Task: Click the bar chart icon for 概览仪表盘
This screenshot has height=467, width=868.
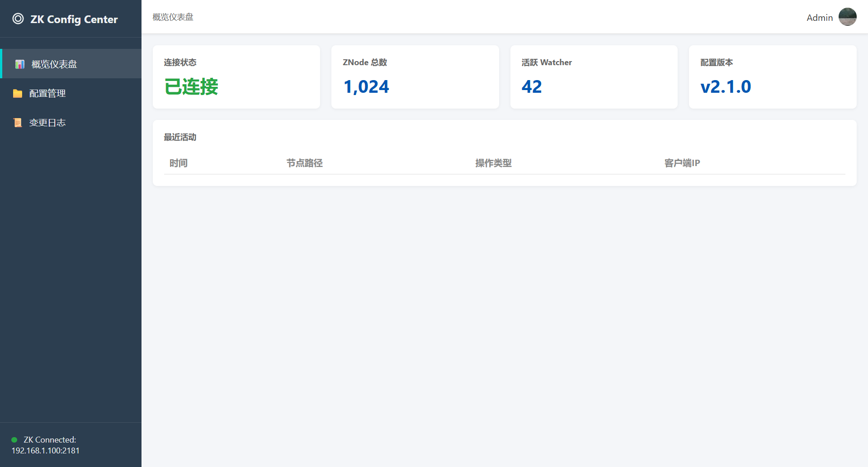Action: (19, 64)
